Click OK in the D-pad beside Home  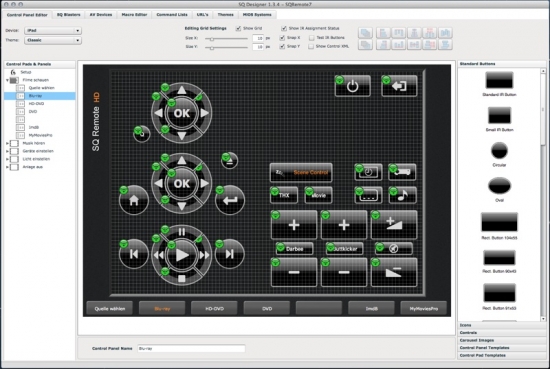[x=182, y=183]
